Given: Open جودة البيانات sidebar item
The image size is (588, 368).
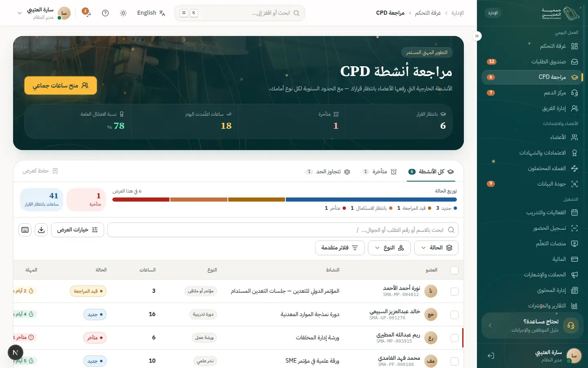Looking at the screenshot, I should [x=532, y=184].
